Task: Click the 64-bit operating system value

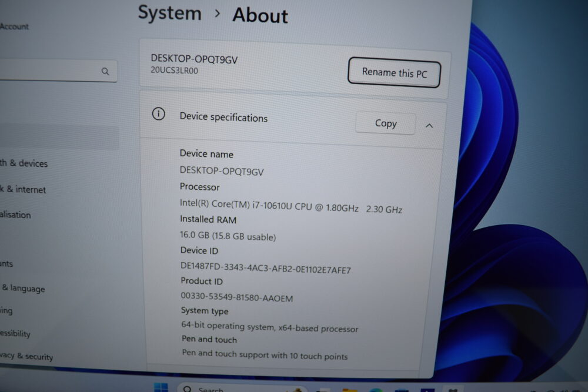Action: click(270, 327)
